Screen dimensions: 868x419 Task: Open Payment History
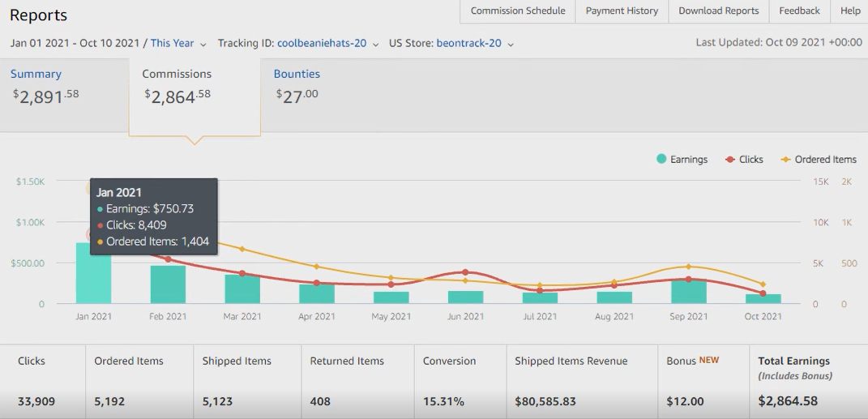coord(622,11)
